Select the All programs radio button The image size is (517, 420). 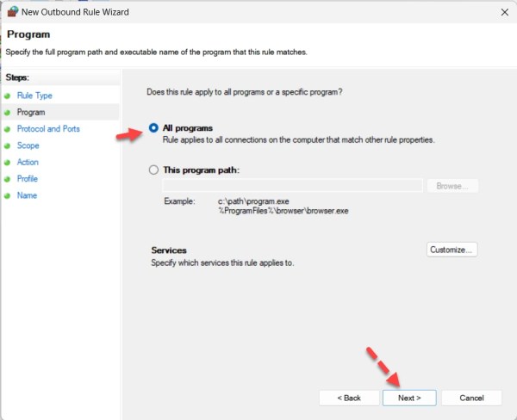[x=154, y=128]
